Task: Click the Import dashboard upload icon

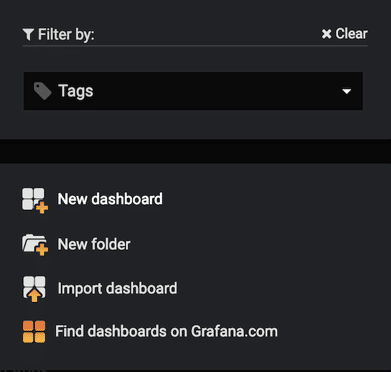Action: 34,289
